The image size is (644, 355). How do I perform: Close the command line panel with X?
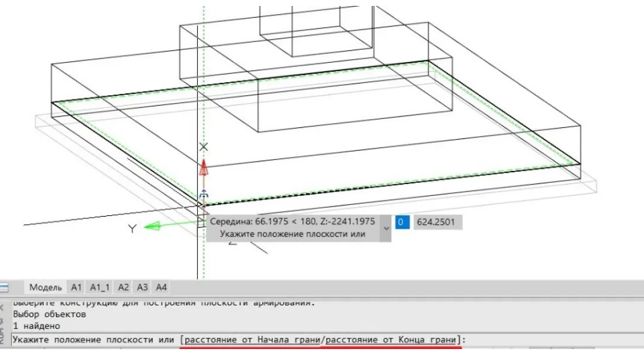(x=3, y=306)
